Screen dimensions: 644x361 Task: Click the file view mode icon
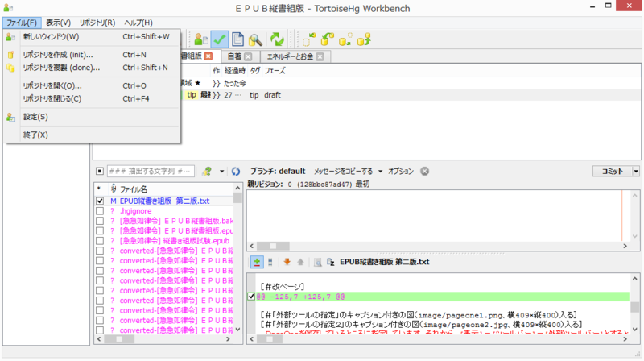[x=270, y=262]
